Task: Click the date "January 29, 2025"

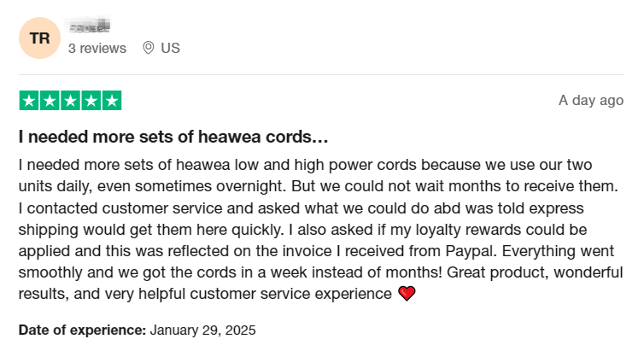Action: pos(202,329)
